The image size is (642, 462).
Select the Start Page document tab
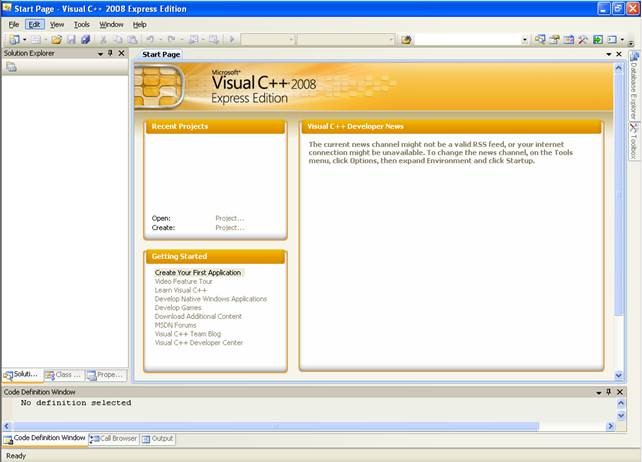(161, 54)
